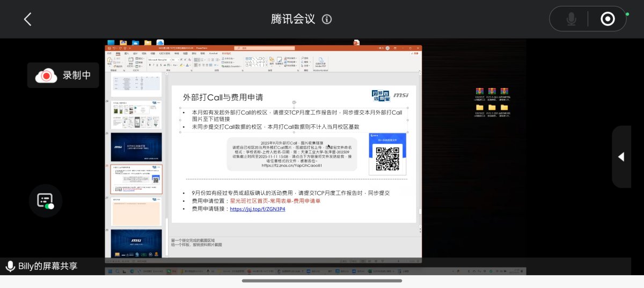
Task: Click the cloud icon on top taskbar
Action: coord(160,42)
